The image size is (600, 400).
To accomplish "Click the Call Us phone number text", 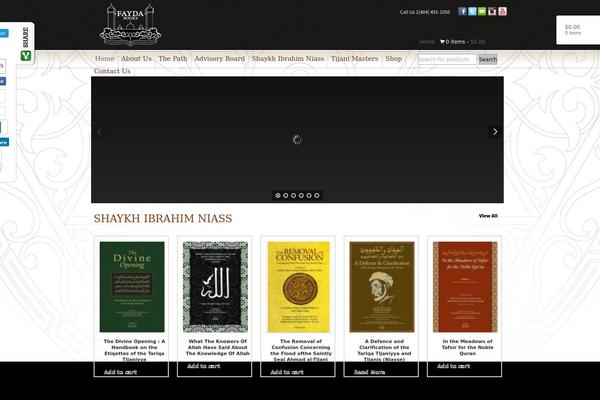I will coord(425,12).
